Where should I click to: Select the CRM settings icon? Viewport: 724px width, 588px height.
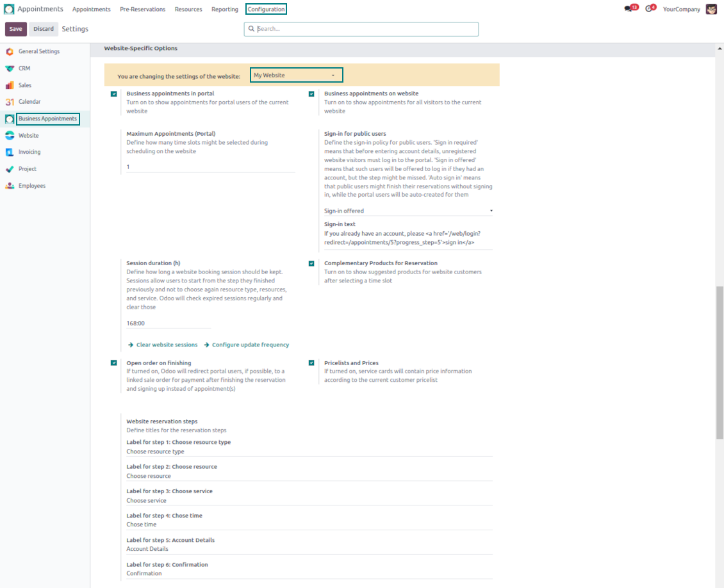click(10, 69)
